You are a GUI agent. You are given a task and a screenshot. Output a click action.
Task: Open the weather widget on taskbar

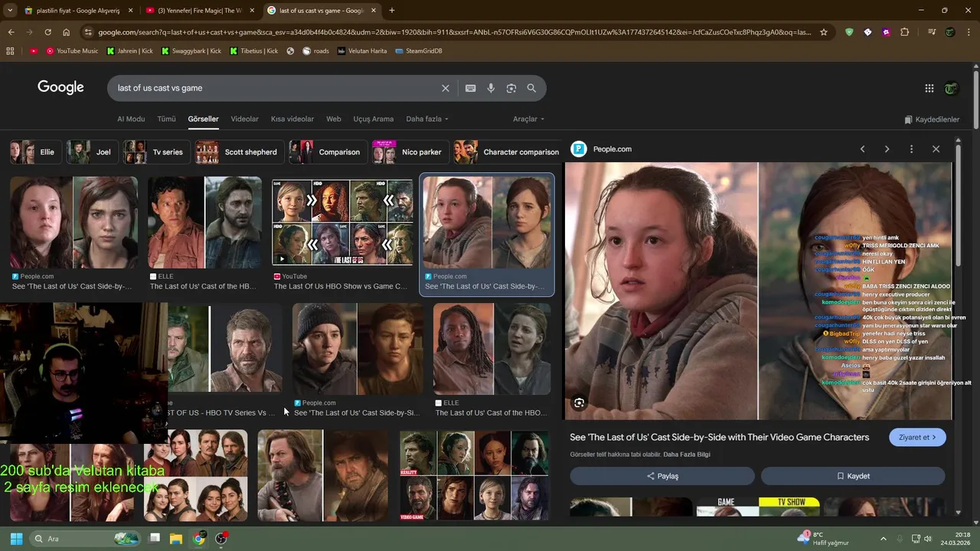tap(825, 539)
